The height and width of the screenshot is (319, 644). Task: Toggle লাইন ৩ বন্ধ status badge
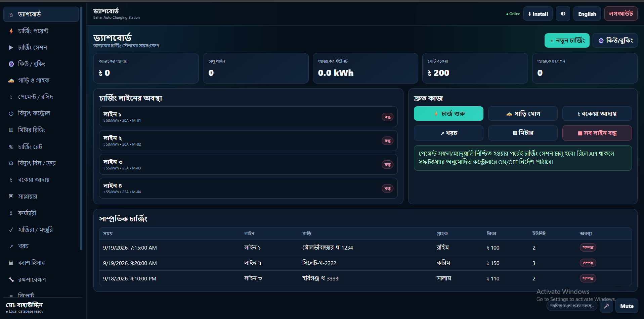click(388, 165)
